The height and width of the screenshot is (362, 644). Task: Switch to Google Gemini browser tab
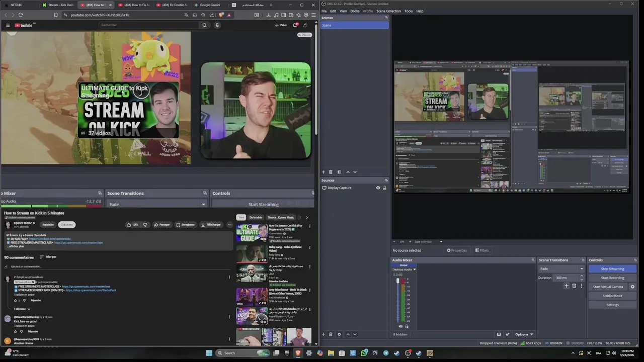(x=210, y=5)
